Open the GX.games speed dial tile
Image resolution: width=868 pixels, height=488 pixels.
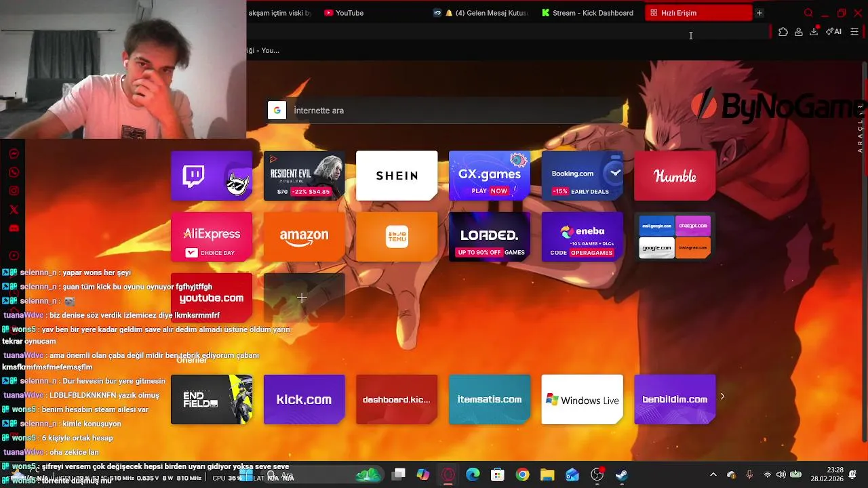coord(490,176)
